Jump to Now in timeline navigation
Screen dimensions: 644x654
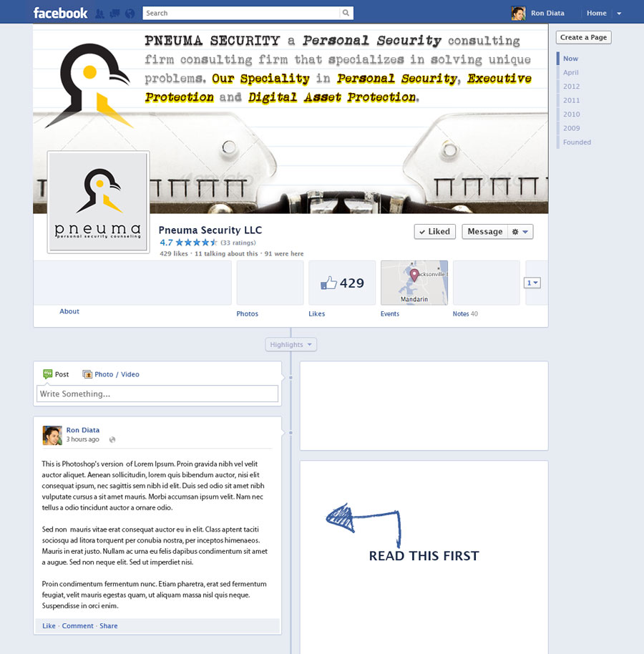coord(570,59)
